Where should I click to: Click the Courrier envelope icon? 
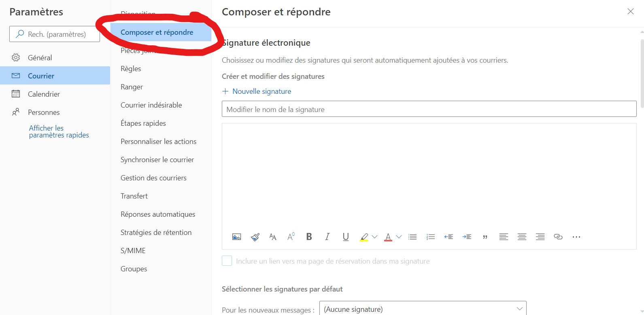click(x=16, y=76)
